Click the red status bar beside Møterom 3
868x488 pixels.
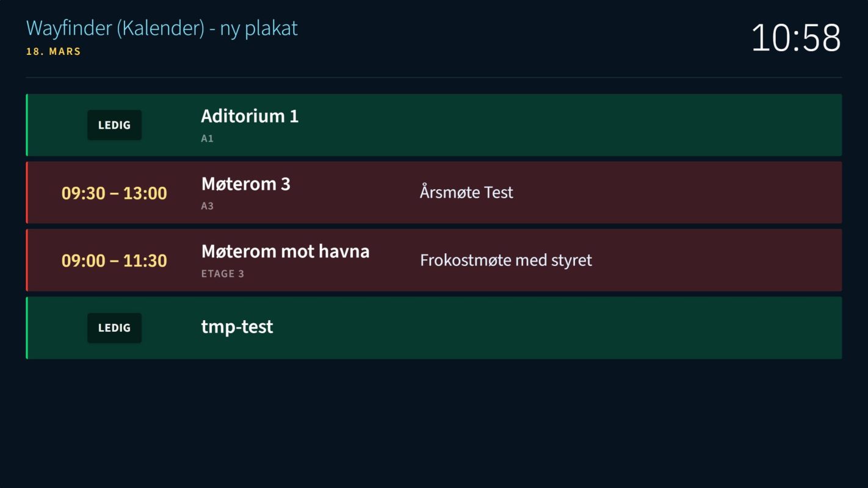[27, 193]
